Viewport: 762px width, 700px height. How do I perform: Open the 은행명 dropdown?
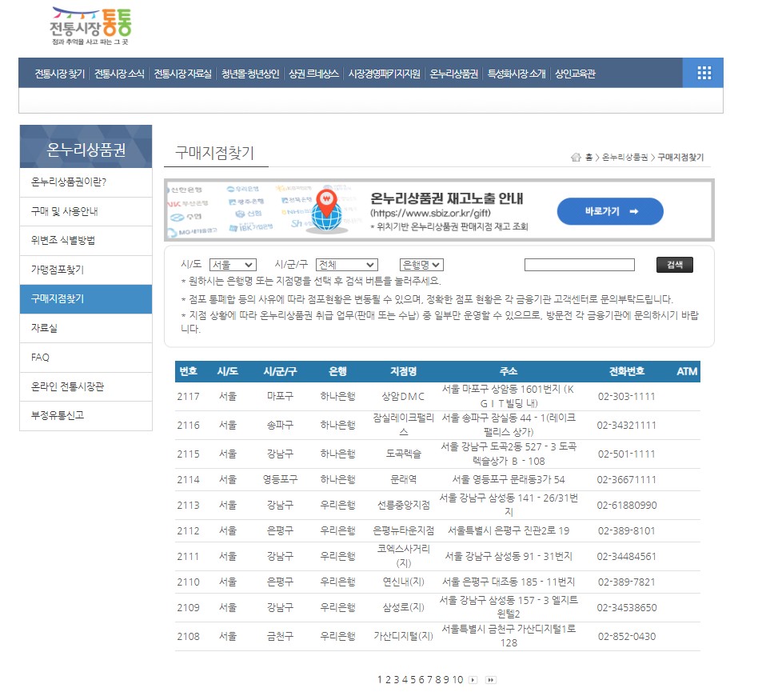[x=421, y=265]
